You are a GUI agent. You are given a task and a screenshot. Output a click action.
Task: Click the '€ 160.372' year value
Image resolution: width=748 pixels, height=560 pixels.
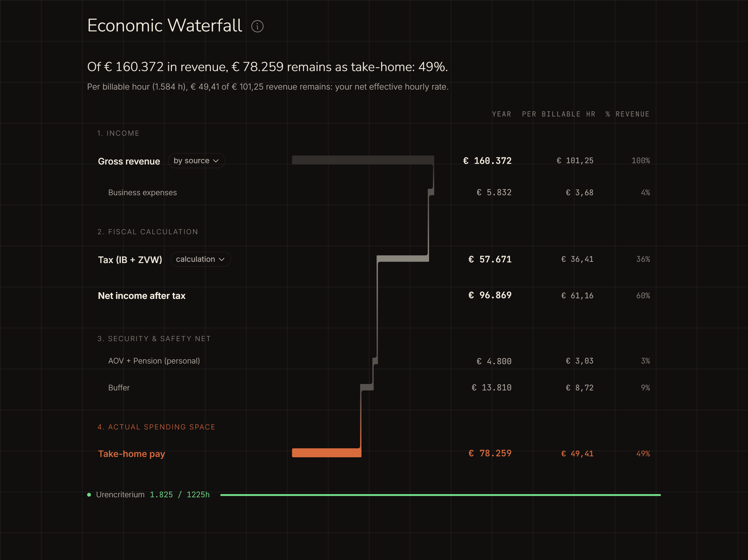point(487,161)
